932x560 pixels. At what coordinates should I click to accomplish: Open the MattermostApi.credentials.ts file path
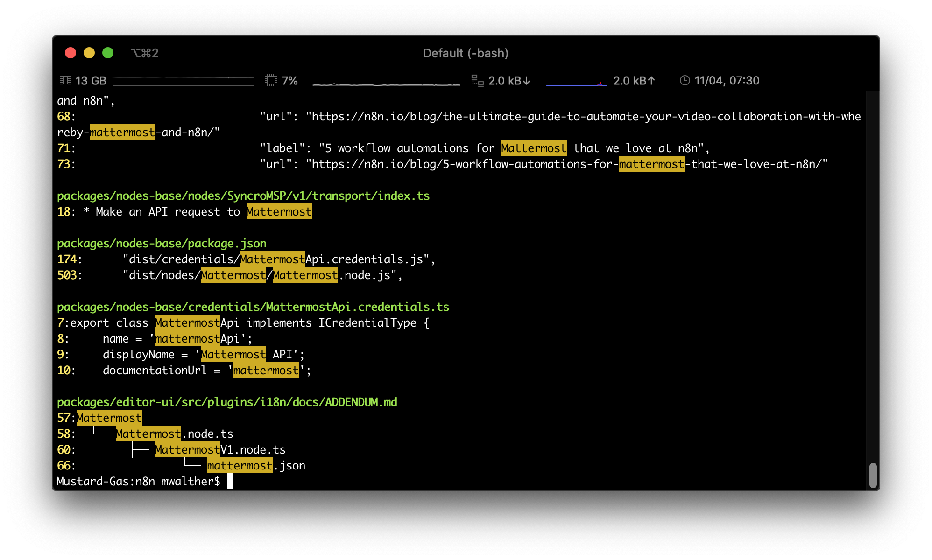(x=253, y=307)
